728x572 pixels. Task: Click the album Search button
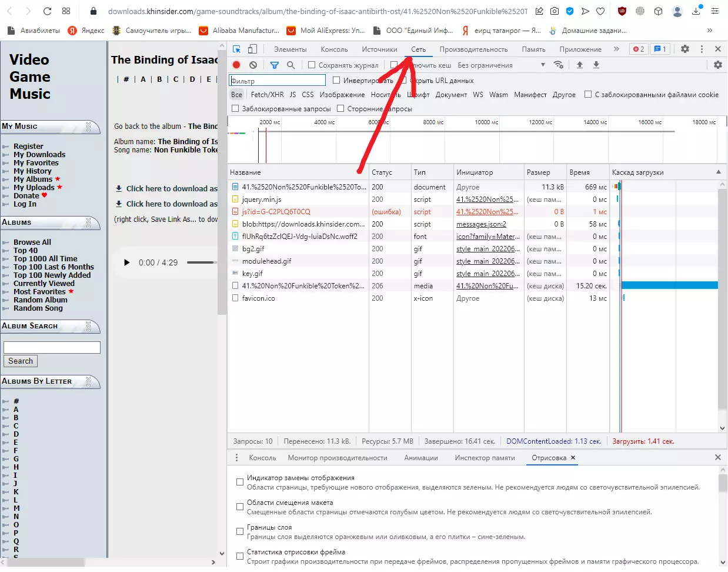pos(21,361)
